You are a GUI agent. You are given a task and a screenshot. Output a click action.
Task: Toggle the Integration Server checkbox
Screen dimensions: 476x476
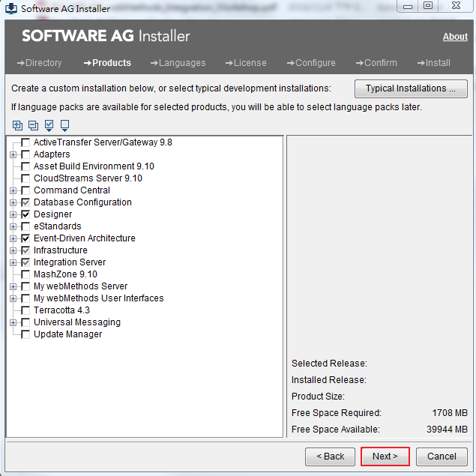click(x=25, y=262)
